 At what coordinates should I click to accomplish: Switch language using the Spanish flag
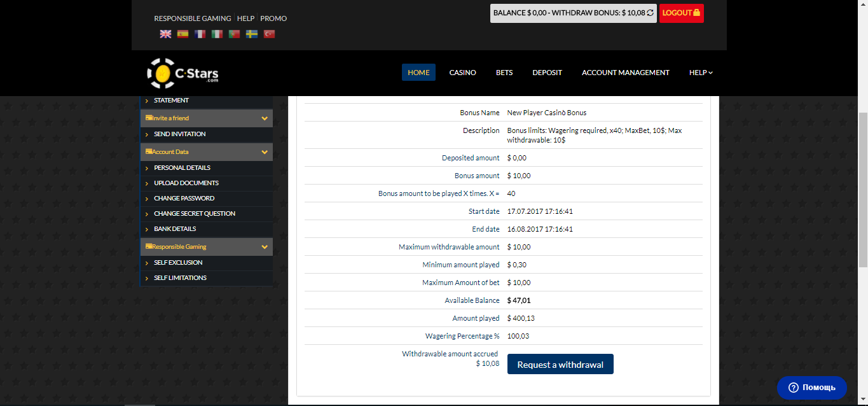(183, 34)
